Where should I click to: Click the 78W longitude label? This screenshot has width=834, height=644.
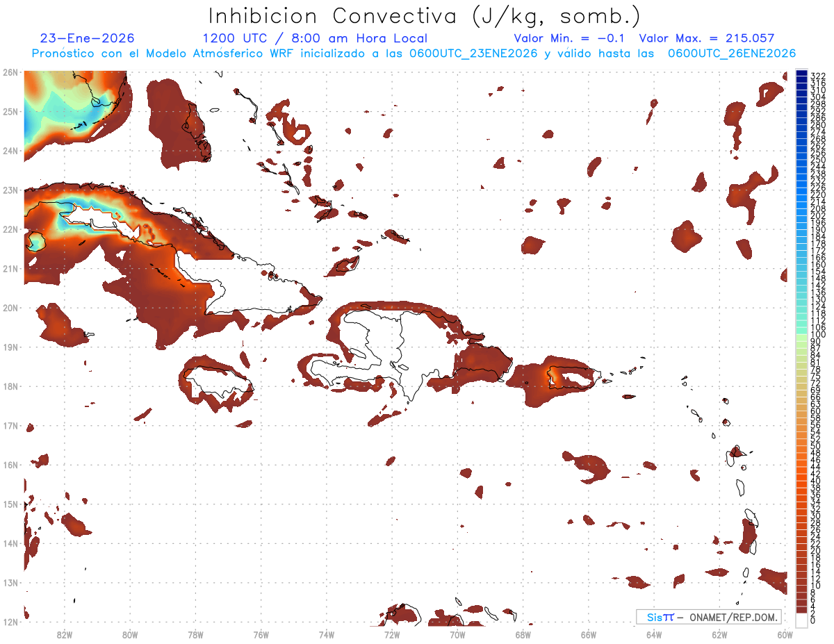(x=195, y=634)
